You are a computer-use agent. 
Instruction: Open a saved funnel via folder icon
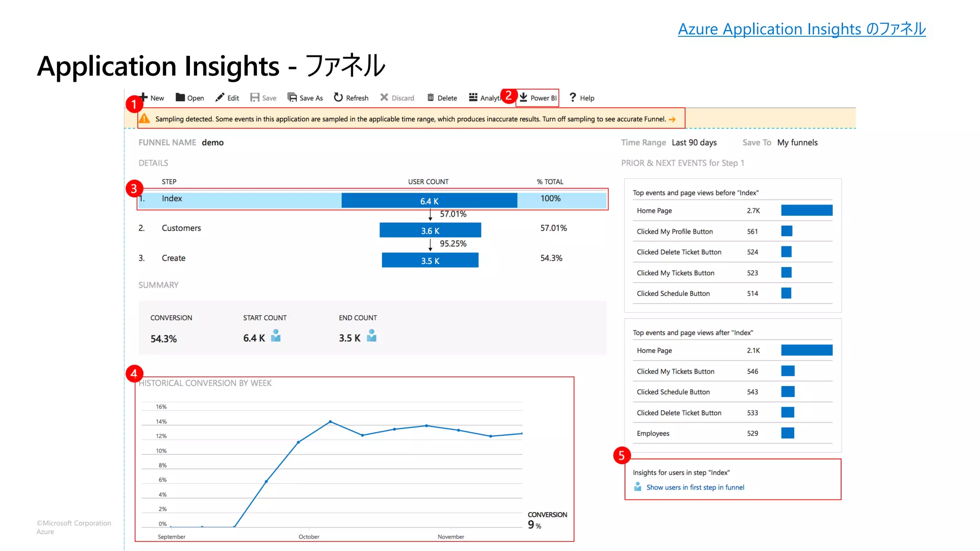click(x=180, y=98)
